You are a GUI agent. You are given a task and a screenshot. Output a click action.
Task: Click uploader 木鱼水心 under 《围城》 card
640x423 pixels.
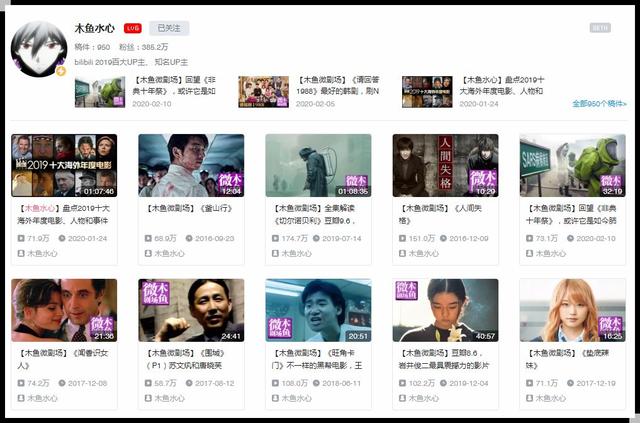point(164,398)
